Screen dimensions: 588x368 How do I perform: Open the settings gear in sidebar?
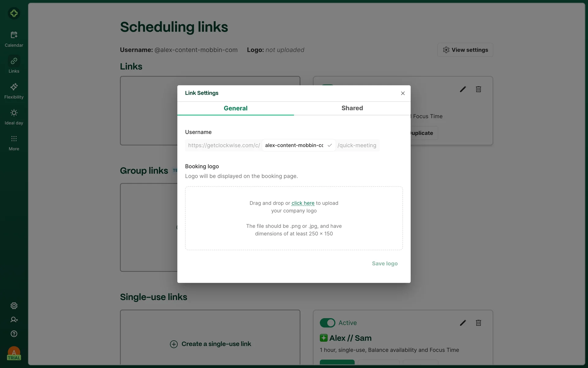coord(14,306)
